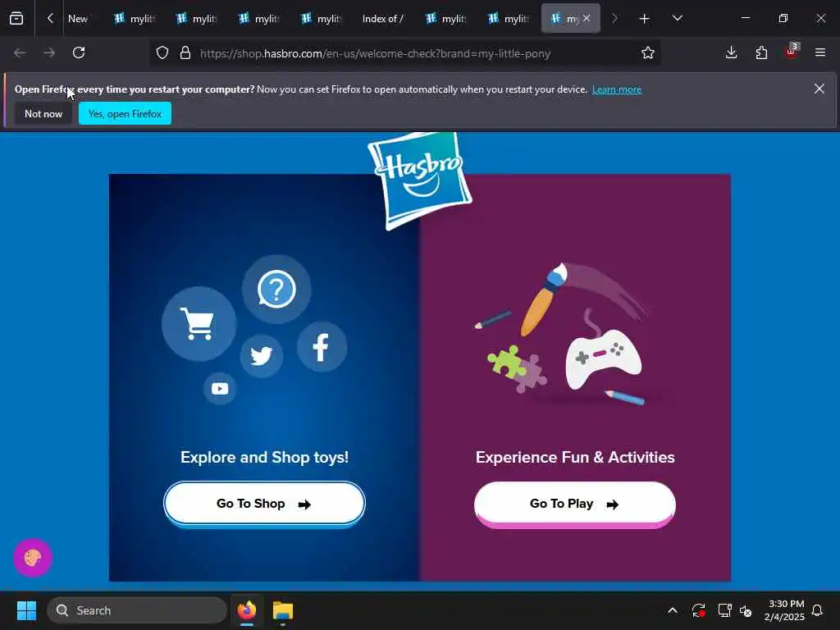Click Go To Shop button
The width and height of the screenshot is (840, 630).
(x=264, y=504)
